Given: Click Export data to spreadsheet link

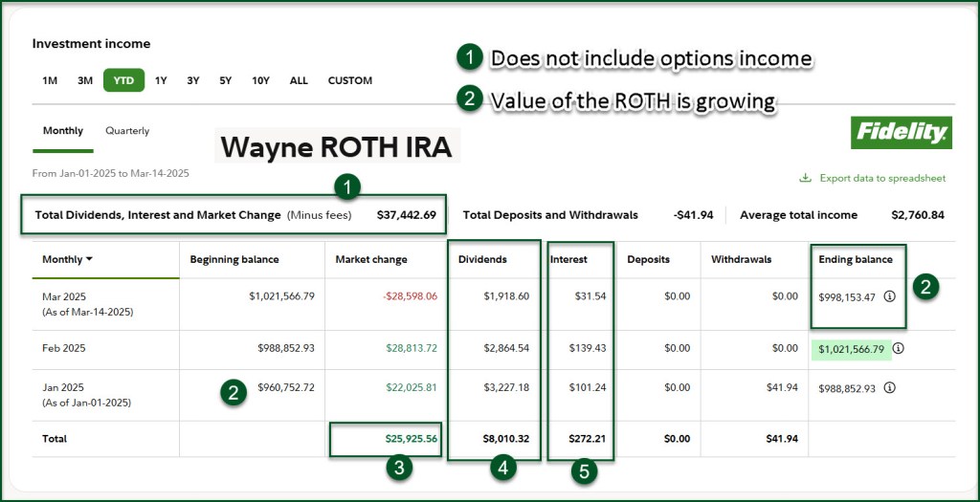Looking at the screenshot, I should pyautogui.click(x=882, y=178).
